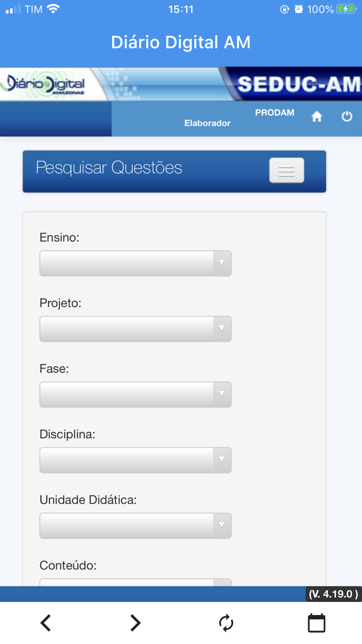Open the Ensino dropdown
The width and height of the screenshot is (362, 644).
(x=135, y=263)
